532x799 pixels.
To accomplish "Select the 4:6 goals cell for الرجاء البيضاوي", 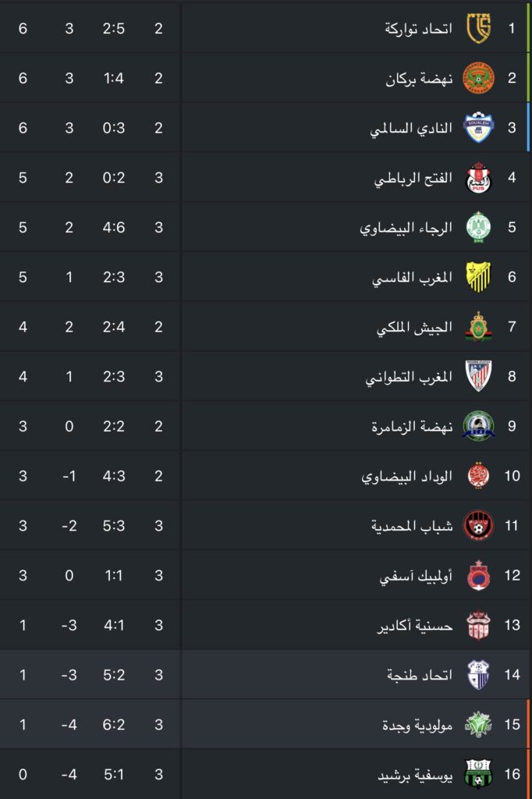I will 114,227.
